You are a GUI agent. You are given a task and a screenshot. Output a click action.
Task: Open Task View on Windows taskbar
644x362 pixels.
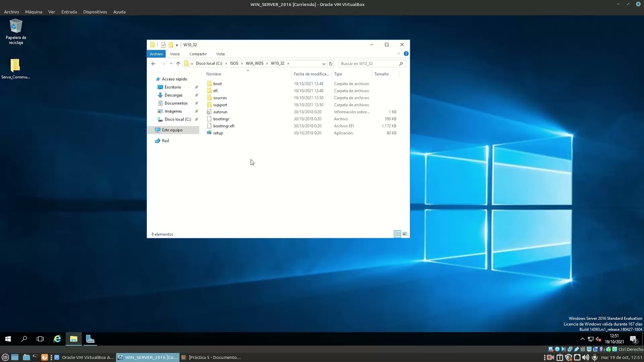coord(40,339)
